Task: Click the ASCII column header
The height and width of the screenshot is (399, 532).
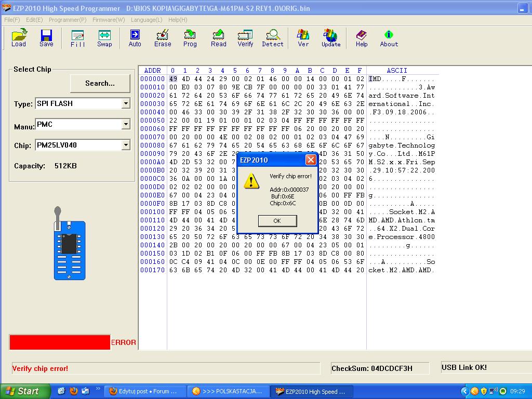Action: (397, 70)
